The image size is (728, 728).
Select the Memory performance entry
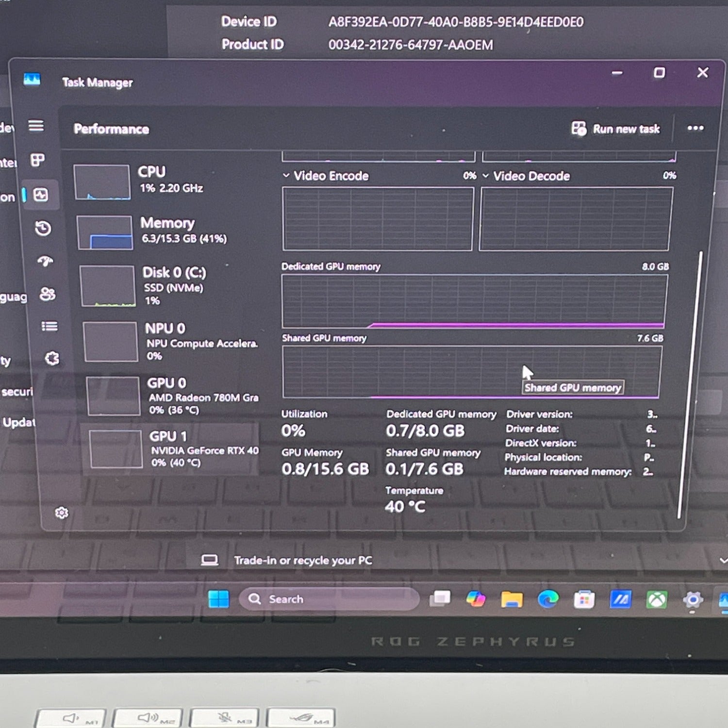167,232
